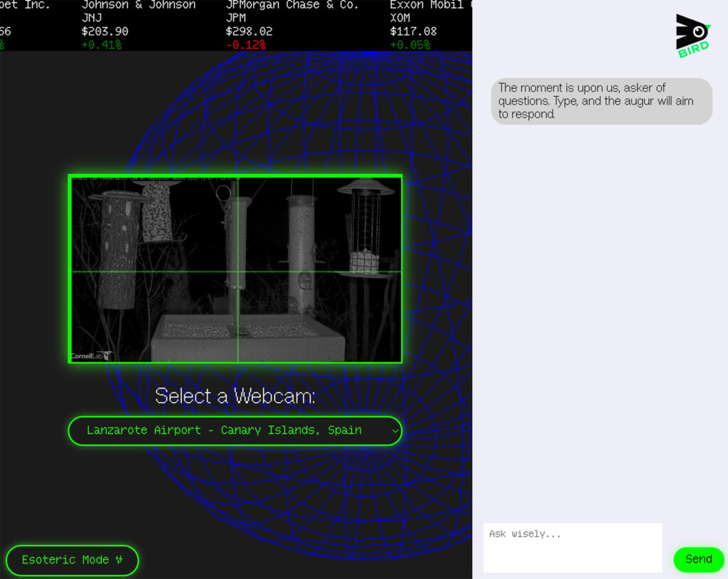Image resolution: width=728 pixels, height=579 pixels.
Task: Select the JPMorgan Chase & Co. ticker entry
Action: click(291, 25)
